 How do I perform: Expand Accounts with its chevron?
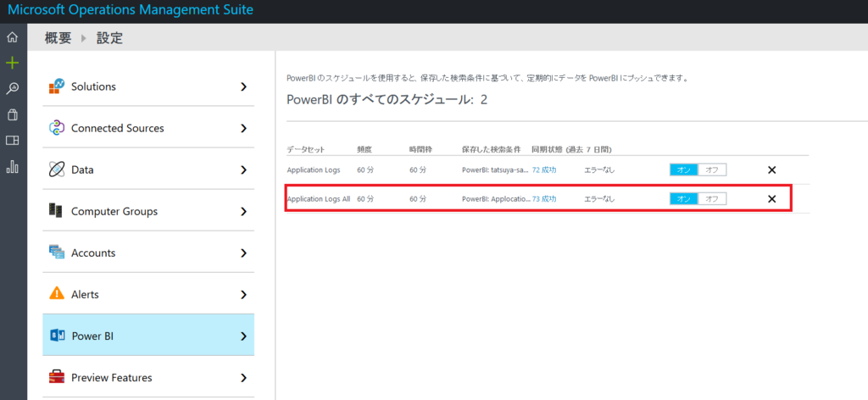click(x=243, y=253)
